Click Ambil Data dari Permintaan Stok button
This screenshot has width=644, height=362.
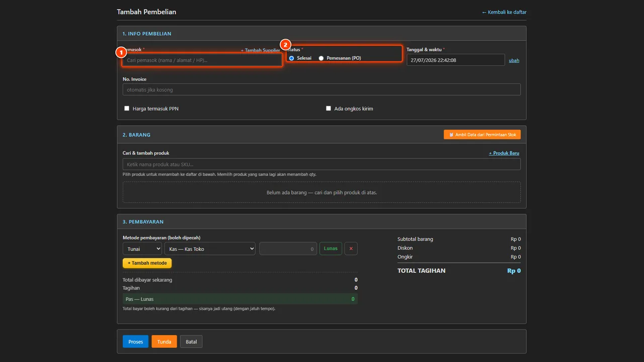(482, 135)
